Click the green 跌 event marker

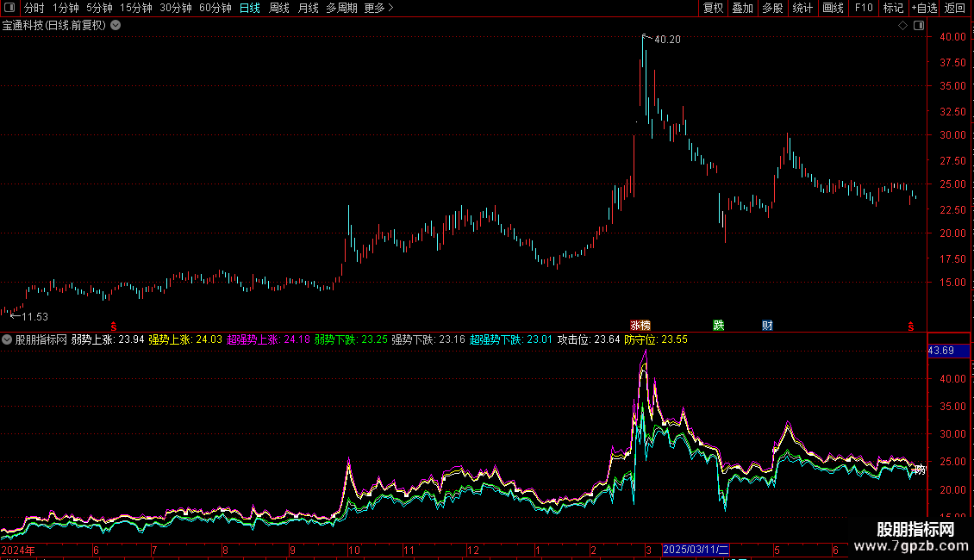[x=719, y=326]
